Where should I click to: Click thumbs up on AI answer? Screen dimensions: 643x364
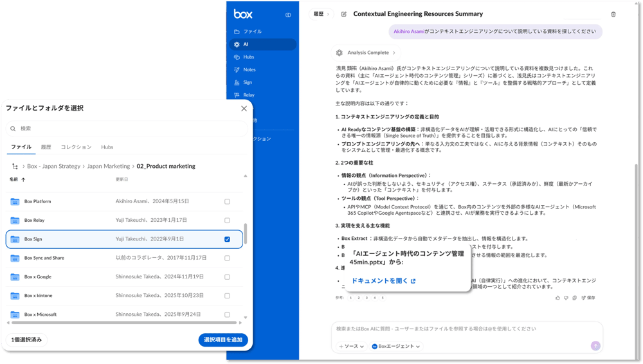pyautogui.click(x=557, y=298)
